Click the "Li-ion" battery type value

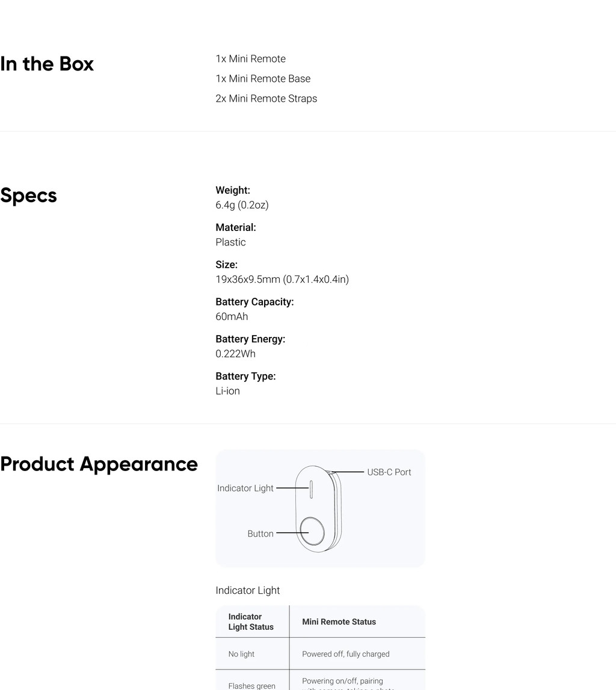coord(227,391)
